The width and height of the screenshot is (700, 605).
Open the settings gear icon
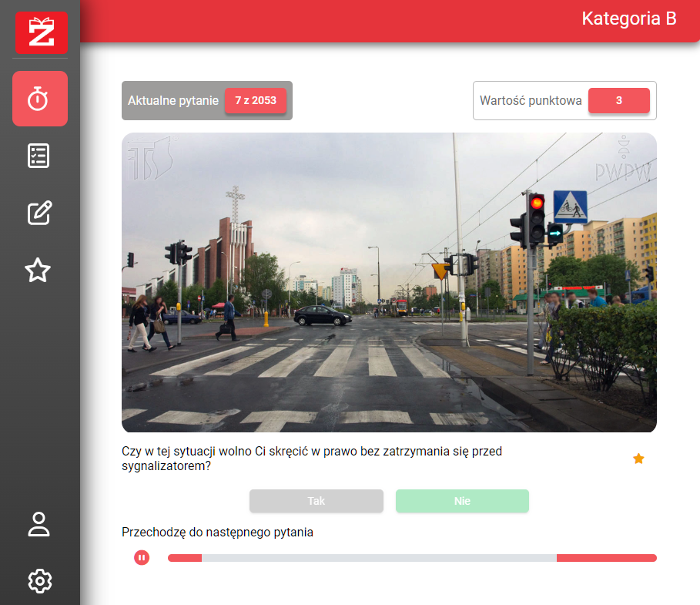(39, 580)
